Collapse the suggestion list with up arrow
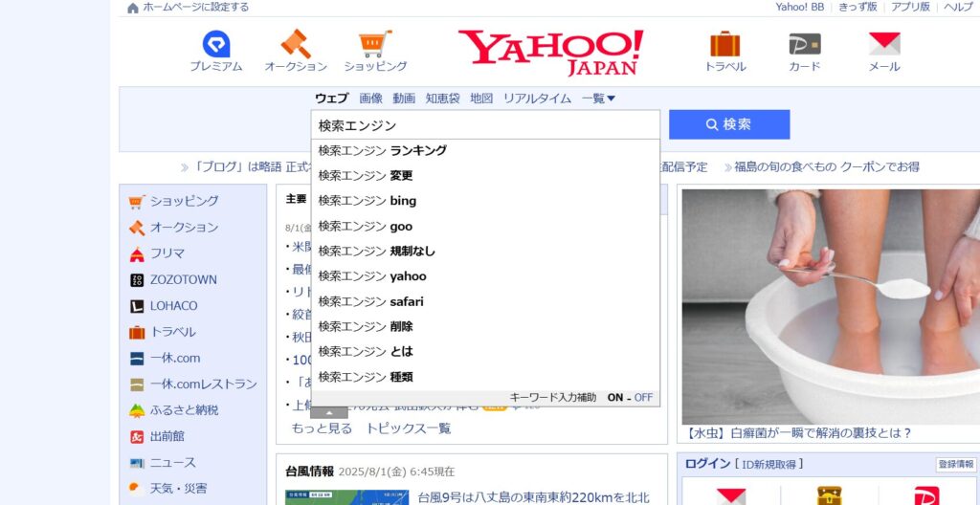The width and height of the screenshot is (980, 505). 329,412
